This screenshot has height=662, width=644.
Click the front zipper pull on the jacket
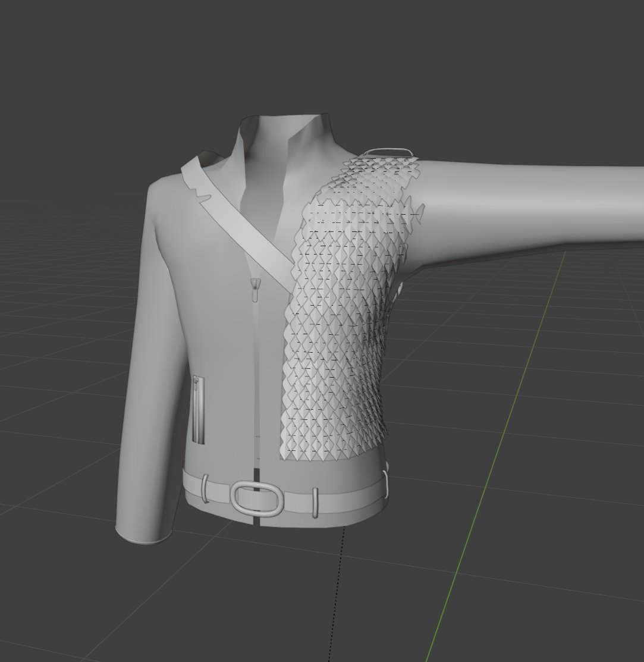tap(255, 290)
